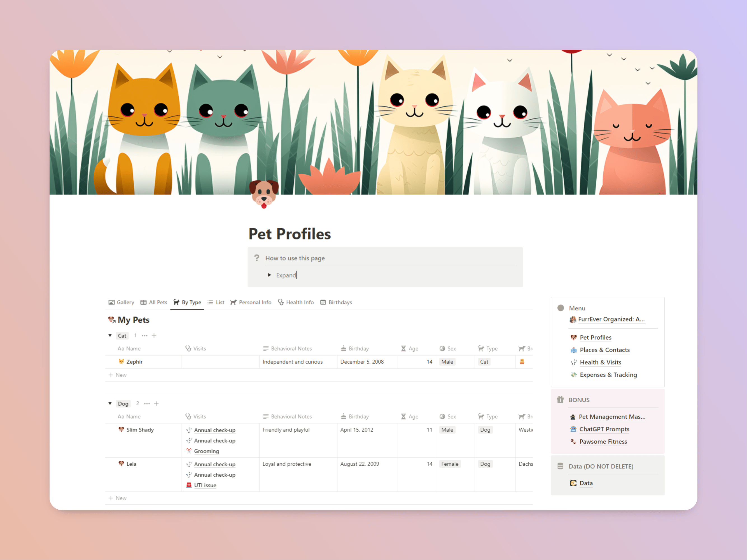Open the My Pets database title
Screen dimensions: 747x560
pyautogui.click(x=133, y=320)
